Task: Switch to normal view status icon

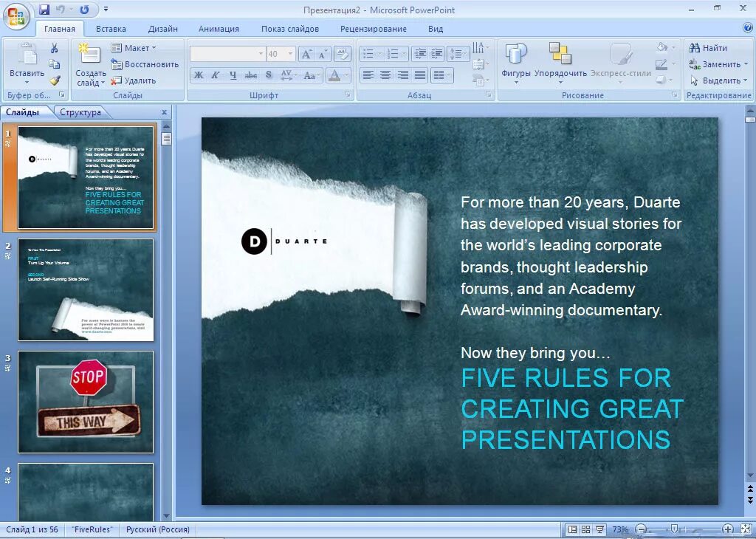Action: (x=572, y=529)
